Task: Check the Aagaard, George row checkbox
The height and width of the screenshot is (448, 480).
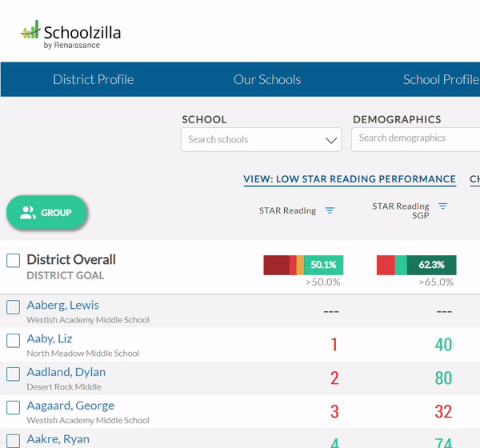Action: click(13, 408)
